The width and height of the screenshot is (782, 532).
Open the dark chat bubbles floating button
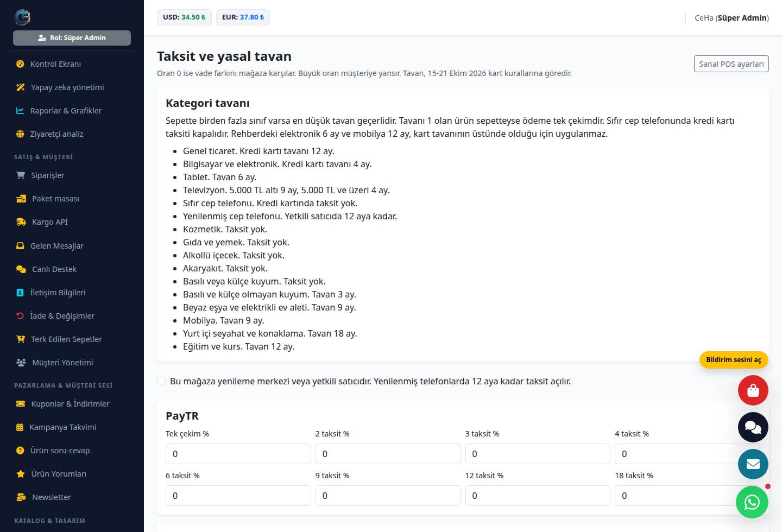tap(753, 427)
